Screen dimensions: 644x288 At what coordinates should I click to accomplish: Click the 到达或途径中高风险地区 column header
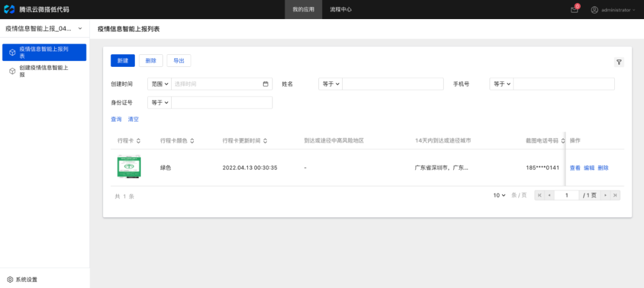coord(334,141)
